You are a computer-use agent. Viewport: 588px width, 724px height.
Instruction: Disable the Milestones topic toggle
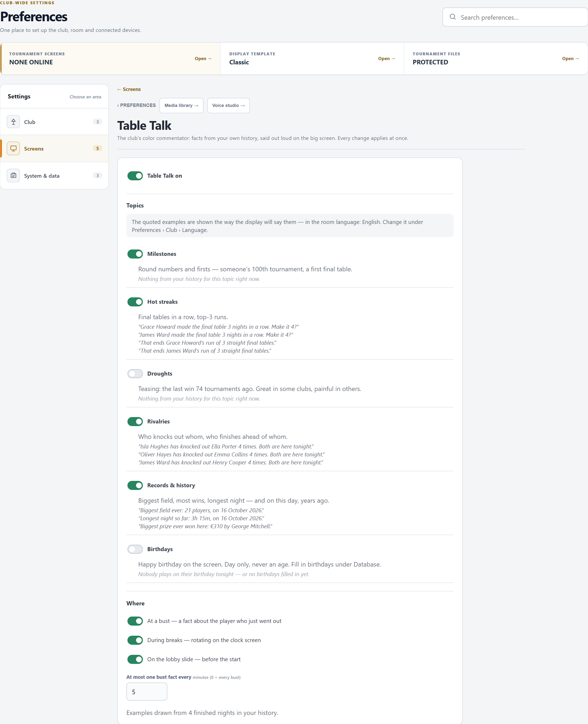pyautogui.click(x=135, y=254)
